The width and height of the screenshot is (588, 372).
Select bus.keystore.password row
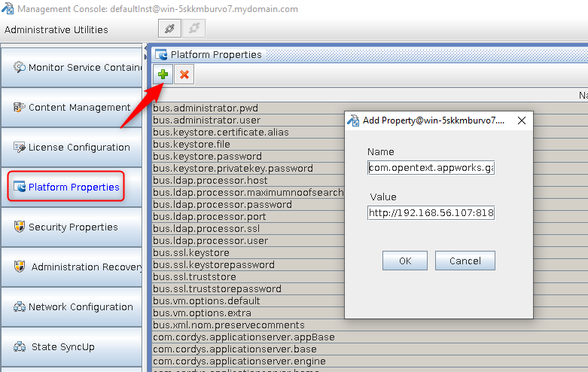point(248,156)
